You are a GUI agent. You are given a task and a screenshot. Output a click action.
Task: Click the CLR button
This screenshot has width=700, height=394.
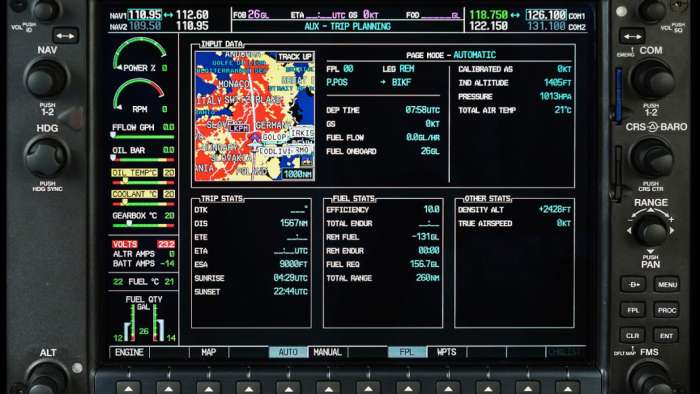click(633, 336)
